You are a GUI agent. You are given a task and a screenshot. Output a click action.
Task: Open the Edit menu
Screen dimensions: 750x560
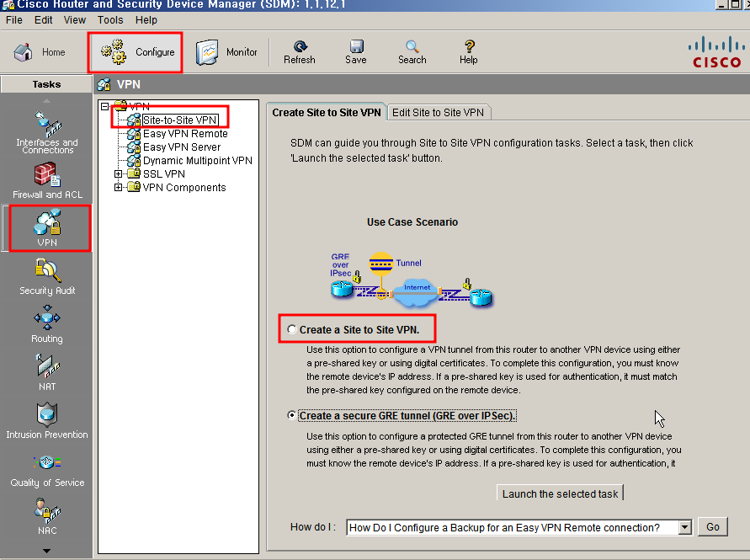(43, 20)
